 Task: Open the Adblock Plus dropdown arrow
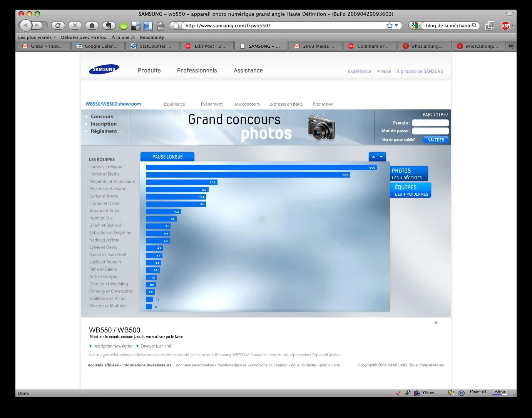512,25
